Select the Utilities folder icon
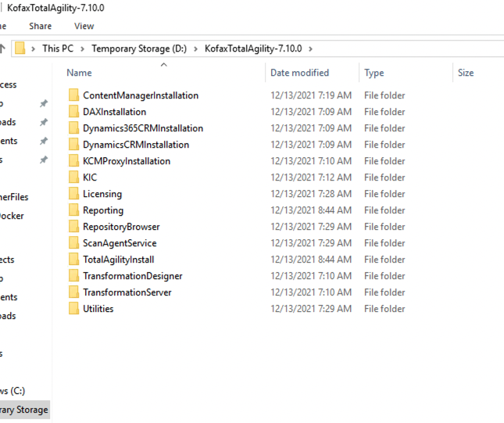Viewport: 504px width, 423px height. [73, 309]
